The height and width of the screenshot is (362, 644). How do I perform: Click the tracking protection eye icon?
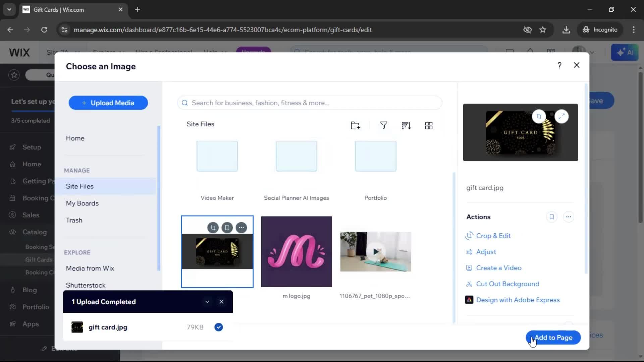click(527, 30)
